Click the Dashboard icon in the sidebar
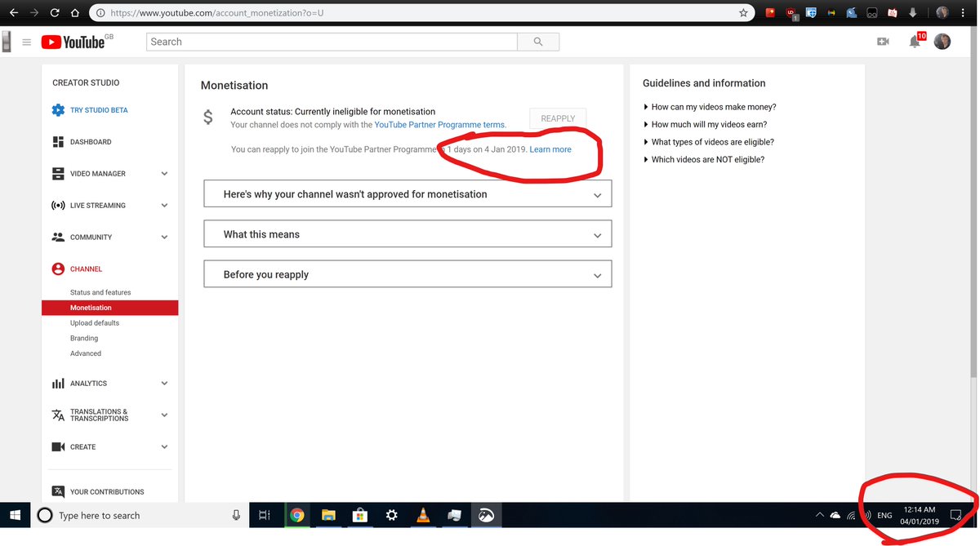 pyautogui.click(x=58, y=142)
